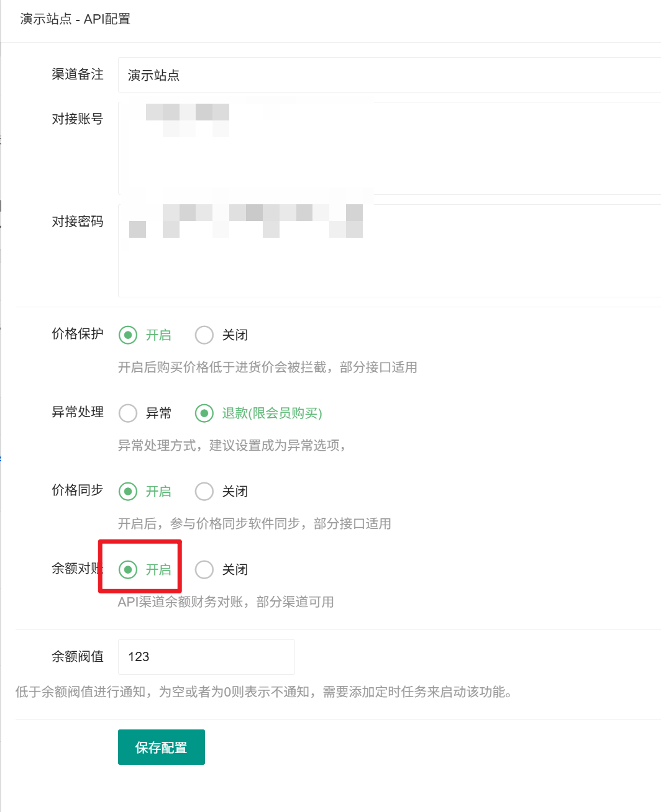The width and height of the screenshot is (661, 812).
Task: Click the 价格同步 row label
Action: [78, 490]
